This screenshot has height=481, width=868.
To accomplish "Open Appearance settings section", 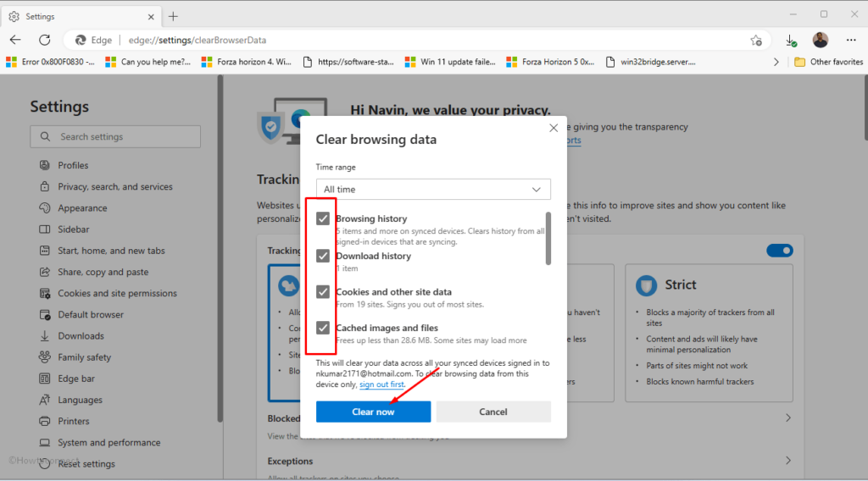I will tap(82, 207).
